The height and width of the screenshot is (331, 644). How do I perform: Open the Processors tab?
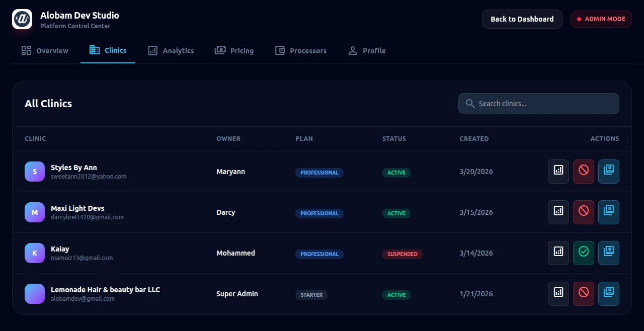coord(301,51)
